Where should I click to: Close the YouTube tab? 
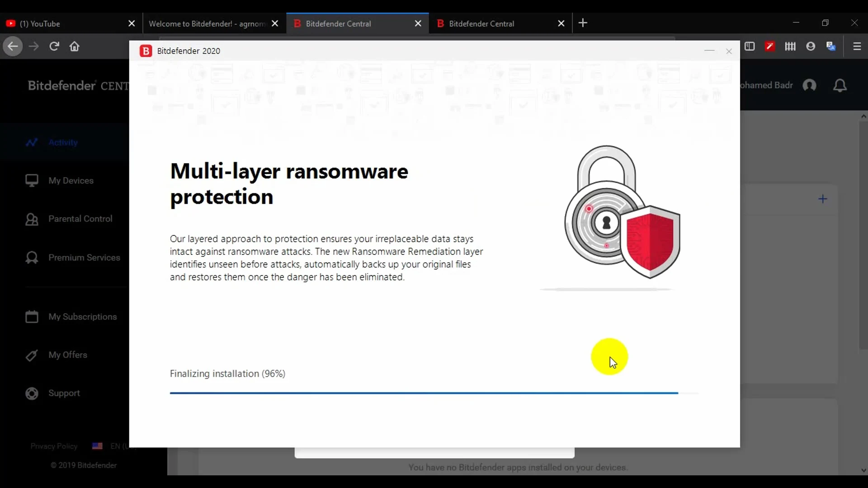132,23
